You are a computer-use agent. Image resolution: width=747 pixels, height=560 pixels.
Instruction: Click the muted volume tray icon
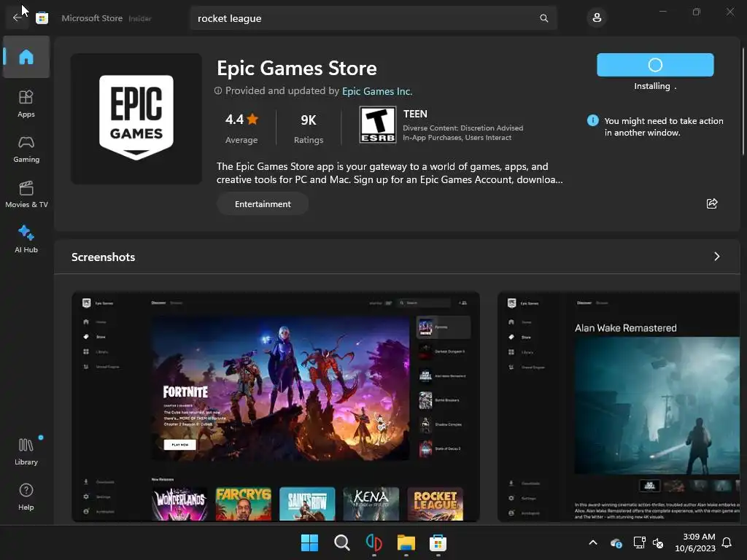658,542
